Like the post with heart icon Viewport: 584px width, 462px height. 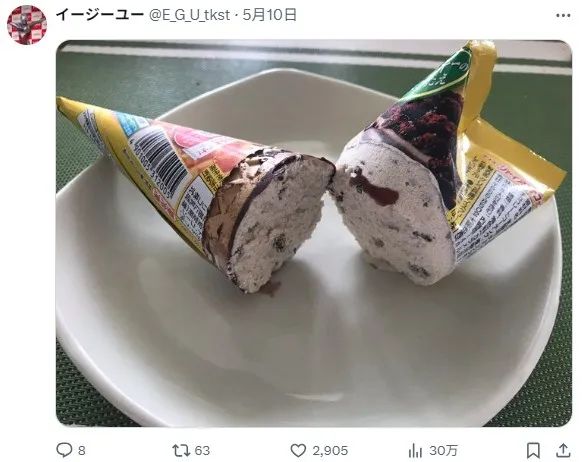pyautogui.click(x=298, y=451)
